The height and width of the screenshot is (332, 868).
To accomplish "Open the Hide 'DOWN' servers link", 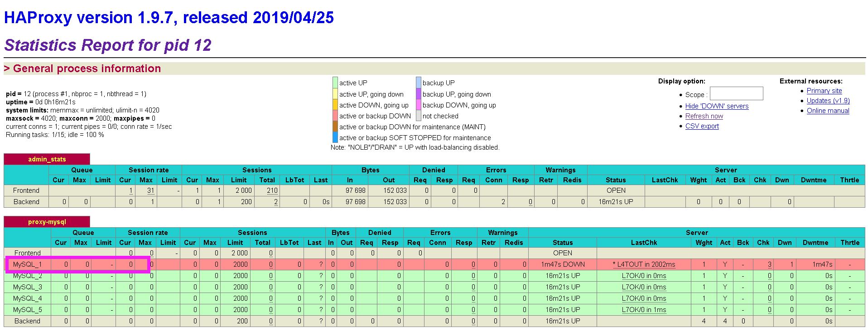I will 717,106.
